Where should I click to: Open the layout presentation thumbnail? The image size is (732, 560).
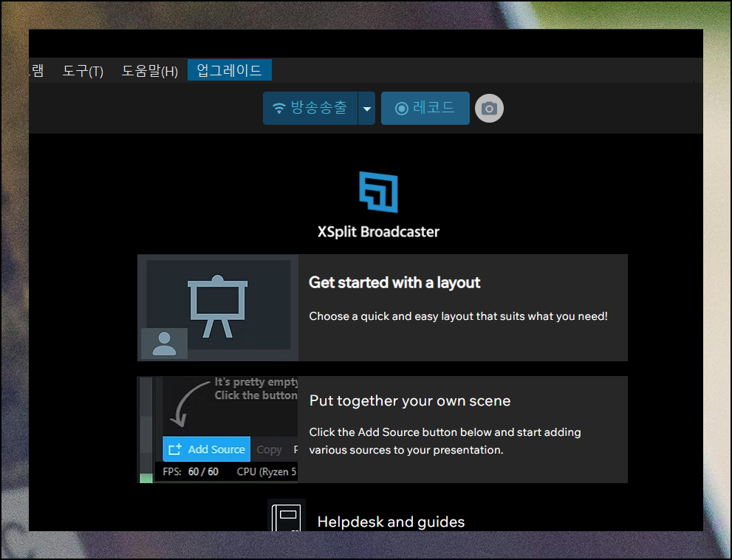tap(218, 308)
